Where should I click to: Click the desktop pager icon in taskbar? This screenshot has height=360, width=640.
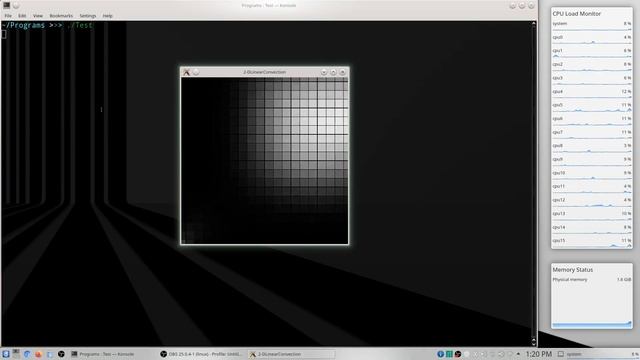click(16, 354)
